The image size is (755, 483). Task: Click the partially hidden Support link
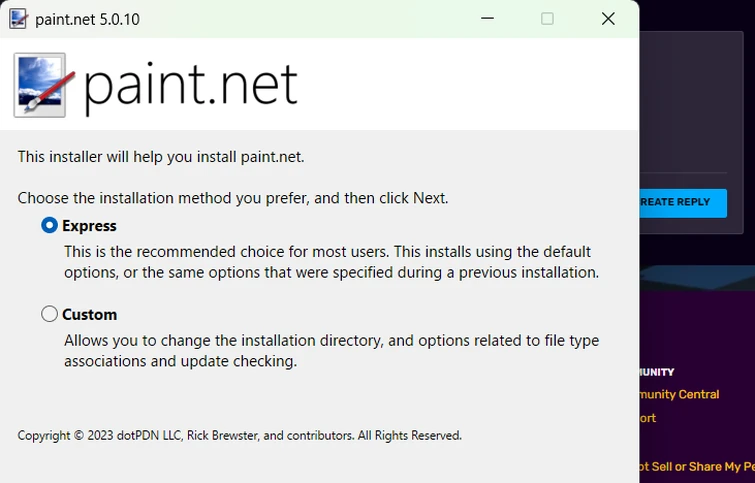[648, 418]
